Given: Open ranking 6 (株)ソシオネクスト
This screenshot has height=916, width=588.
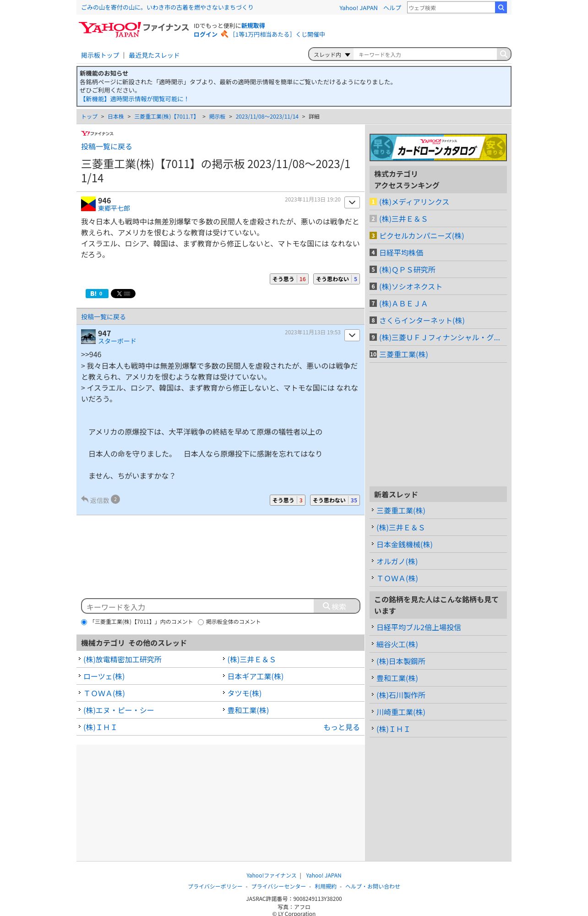Looking at the screenshot, I should tap(411, 287).
